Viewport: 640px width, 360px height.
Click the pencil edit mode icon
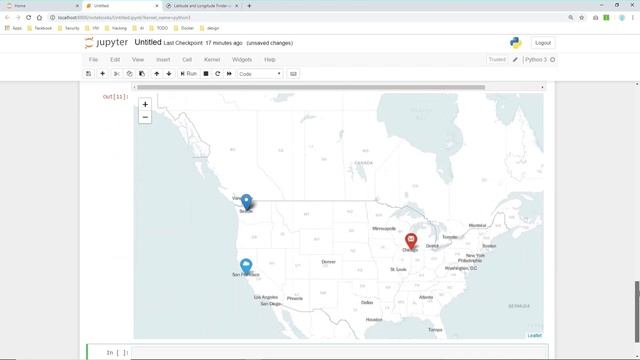(x=515, y=60)
